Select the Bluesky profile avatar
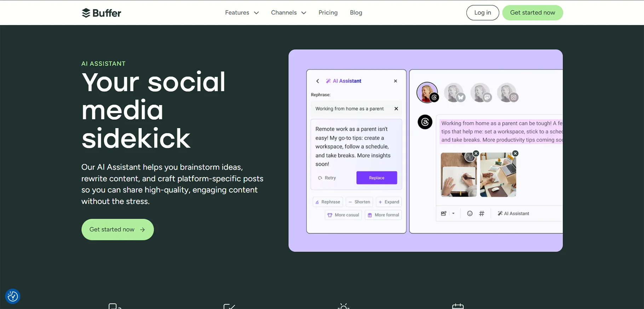Viewport: 644px width, 309px height. point(454,93)
